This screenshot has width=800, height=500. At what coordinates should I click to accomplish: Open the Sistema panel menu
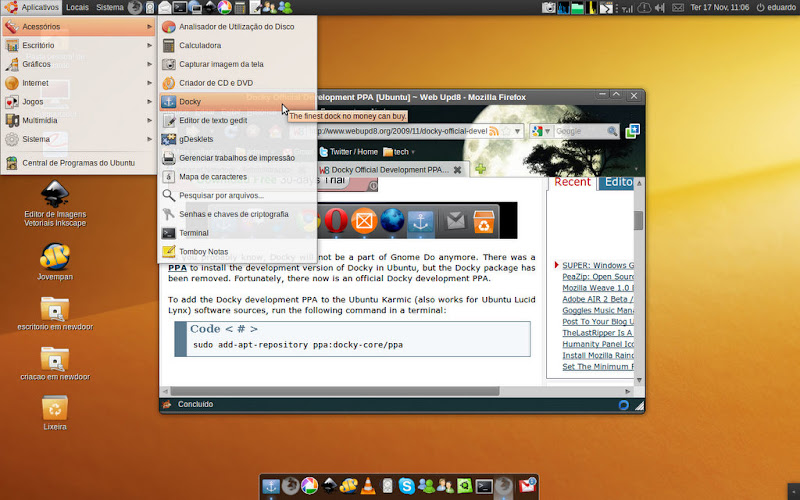click(110, 7)
